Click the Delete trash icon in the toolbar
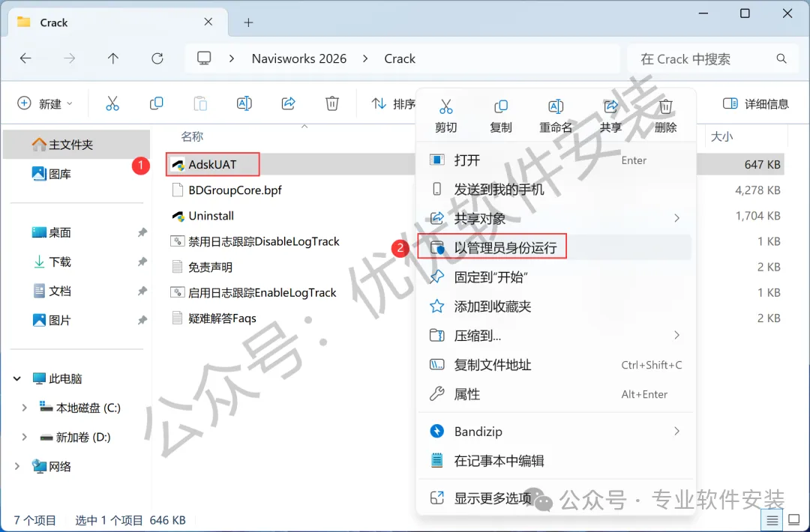The height and width of the screenshot is (532, 810). 332,103
